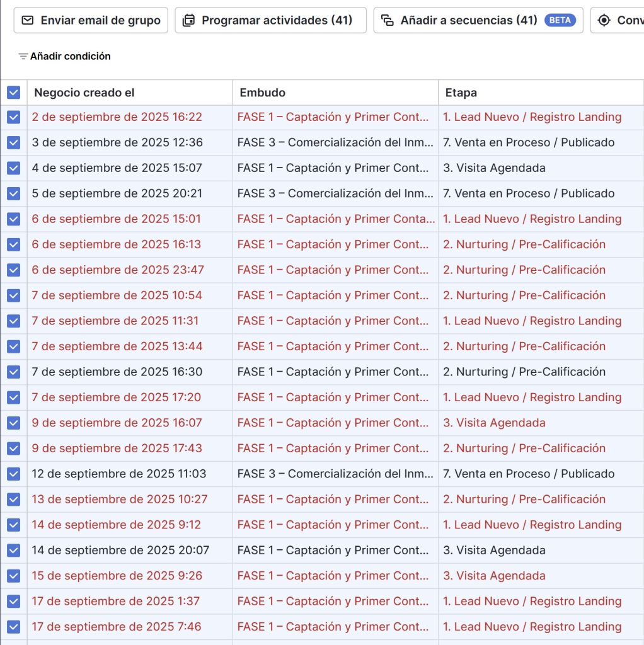Click the calendar icon in Programar actividades
Image resolution: width=644 pixels, height=645 pixels.
tap(188, 20)
